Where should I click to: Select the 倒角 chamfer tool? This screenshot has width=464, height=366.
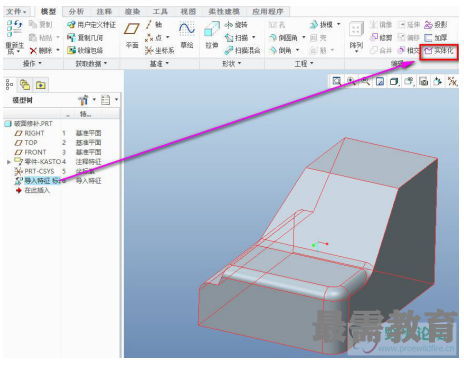(x=280, y=51)
